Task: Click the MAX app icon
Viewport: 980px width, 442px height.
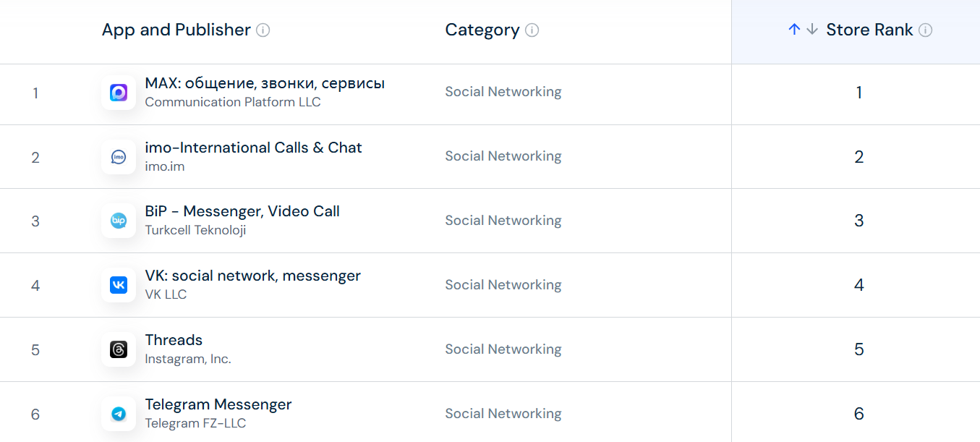Action: (x=119, y=93)
